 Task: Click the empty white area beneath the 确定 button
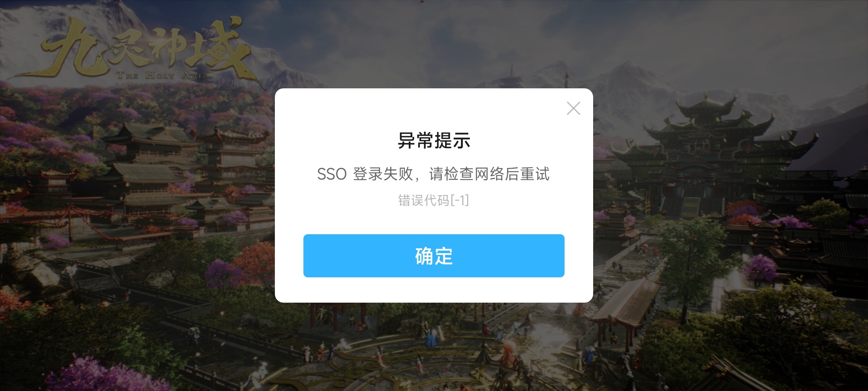click(434, 290)
